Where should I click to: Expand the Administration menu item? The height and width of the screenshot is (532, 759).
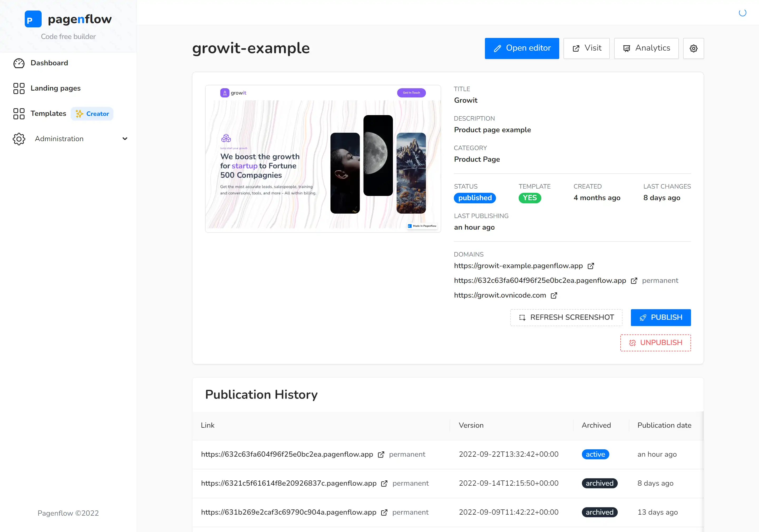tap(126, 138)
